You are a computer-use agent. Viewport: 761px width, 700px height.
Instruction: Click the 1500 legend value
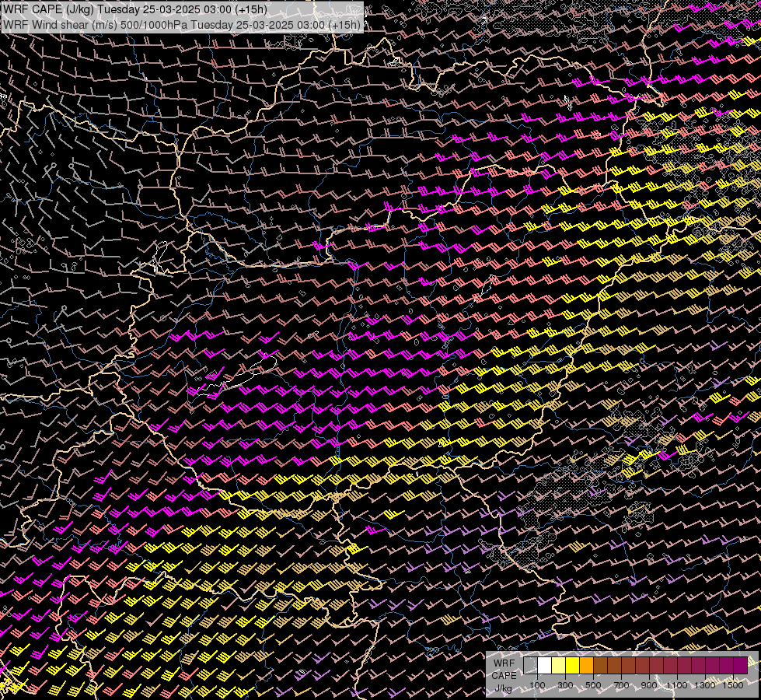click(x=733, y=685)
